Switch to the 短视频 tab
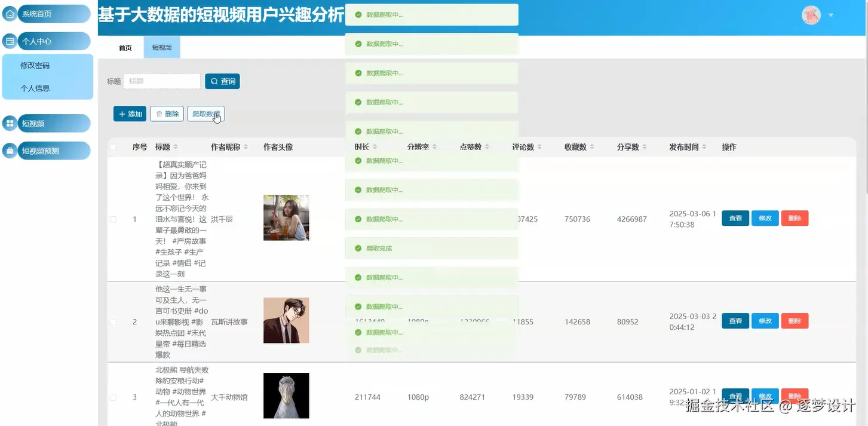Viewport: 868px width, 426px height. click(x=162, y=48)
